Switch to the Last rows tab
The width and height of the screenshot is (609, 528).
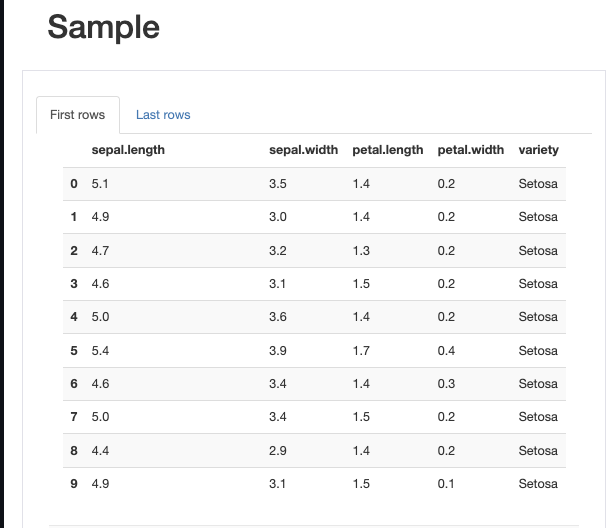[163, 115]
